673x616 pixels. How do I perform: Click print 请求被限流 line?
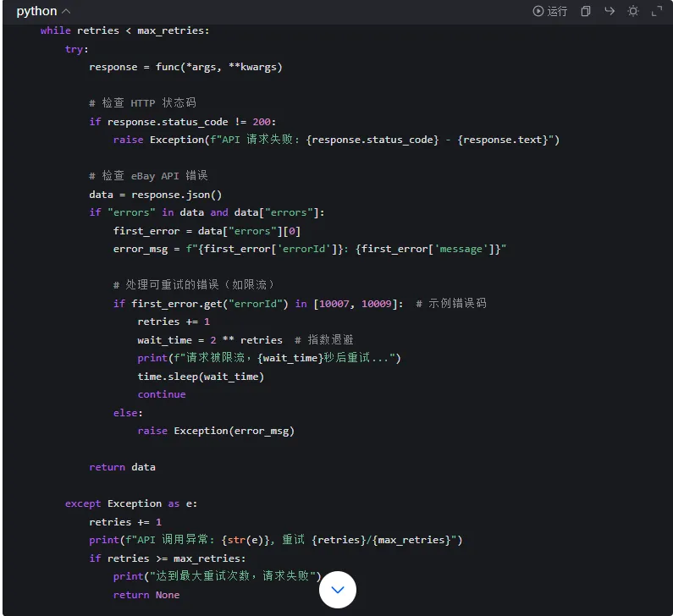269,358
